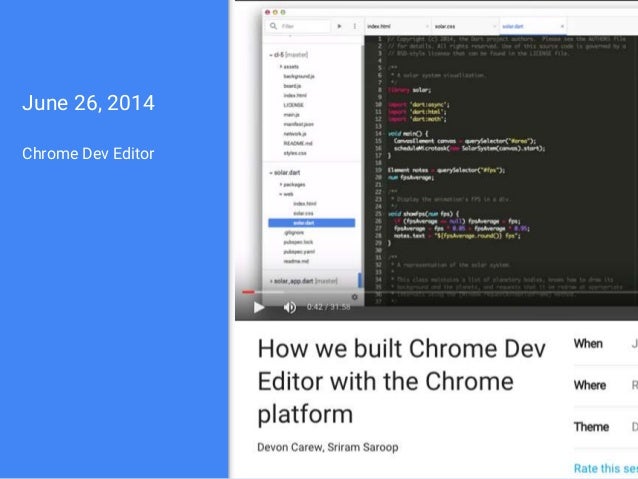The image size is (638, 479).
Task: Click the yellow minimize button of the editor
Action: [x=275, y=12]
